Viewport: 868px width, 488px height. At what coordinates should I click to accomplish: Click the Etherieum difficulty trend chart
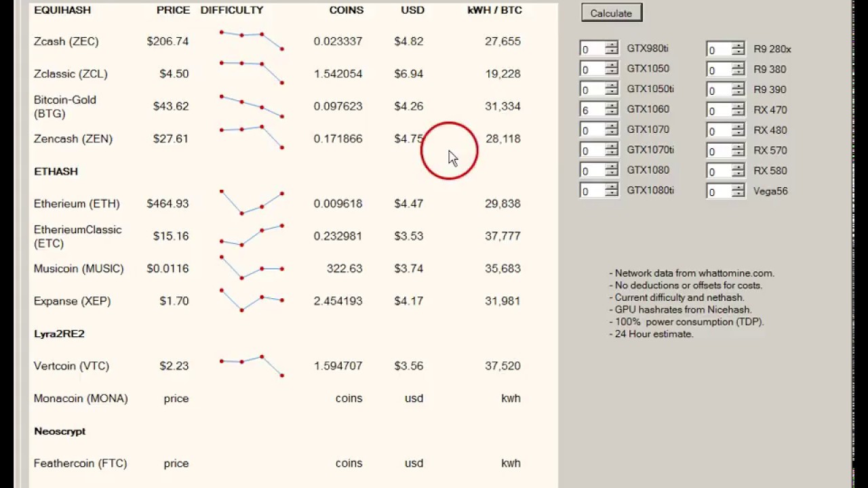click(252, 203)
